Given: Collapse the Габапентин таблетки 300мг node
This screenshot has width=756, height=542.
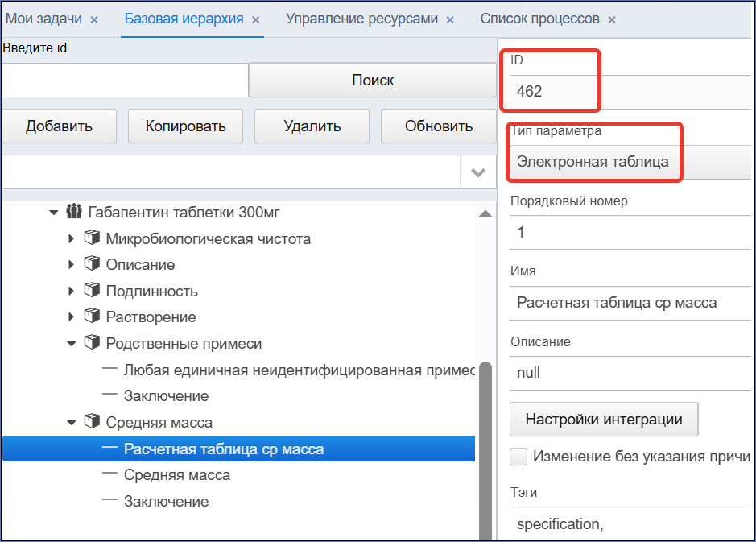Looking at the screenshot, I should coord(53,212).
